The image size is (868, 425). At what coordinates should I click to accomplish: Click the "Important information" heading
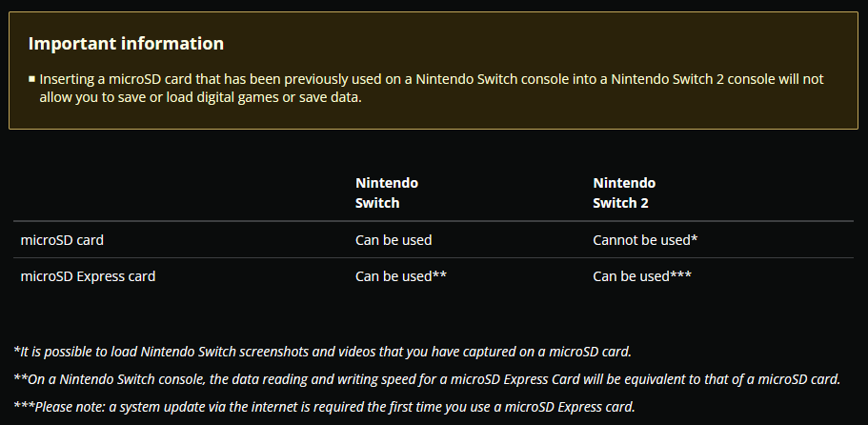click(x=126, y=44)
